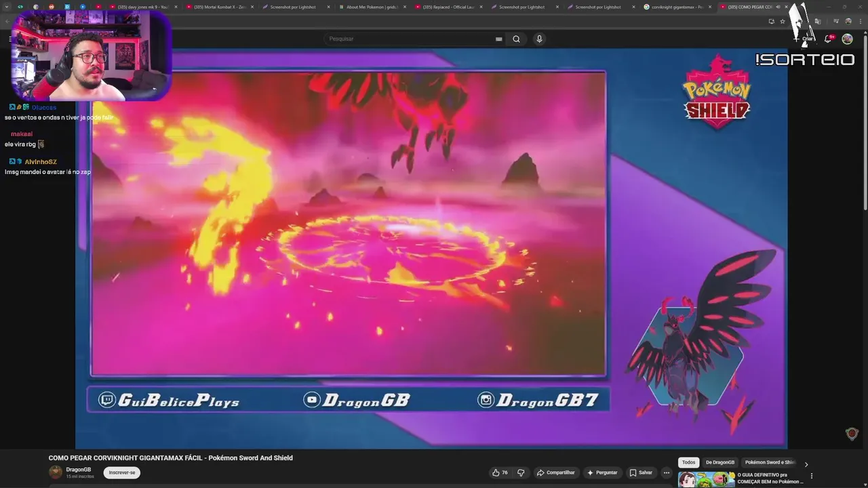The width and height of the screenshot is (868, 488).
Task: Switch to the About Me: Pokemon tab
Action: coord(371,7)
